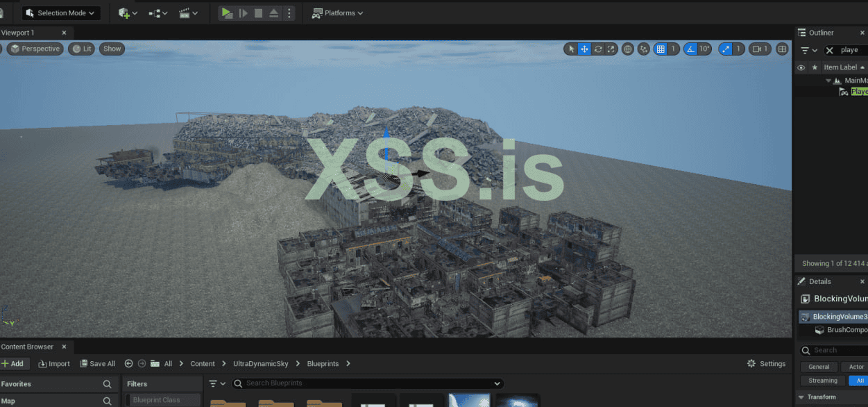868x407 pixels.
Task: Switch to the Content Browser tab
Action: coord(28,347)
